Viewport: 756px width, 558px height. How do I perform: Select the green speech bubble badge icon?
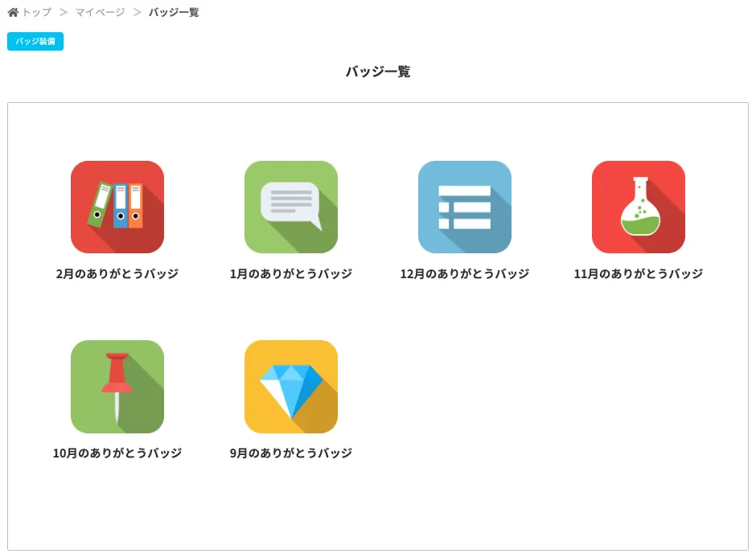[x=291, y=207]
